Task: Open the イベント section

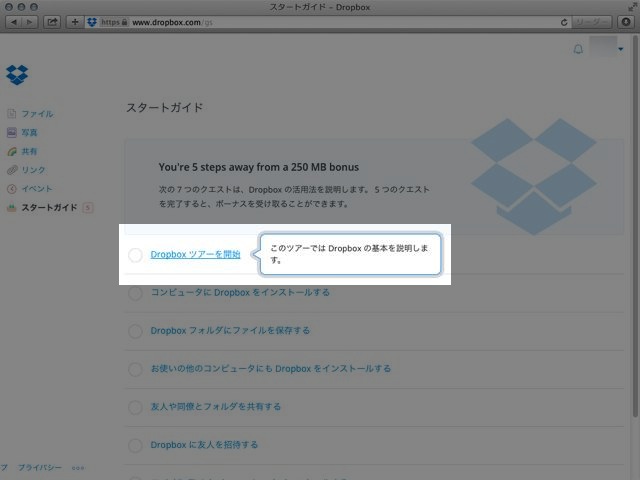Action: (x=37, y=189)
